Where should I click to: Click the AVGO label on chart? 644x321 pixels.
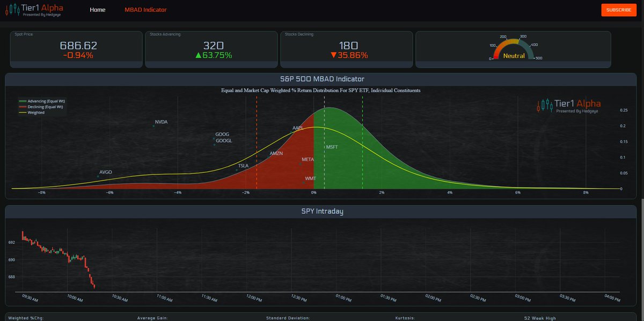(x=106, y=173)
